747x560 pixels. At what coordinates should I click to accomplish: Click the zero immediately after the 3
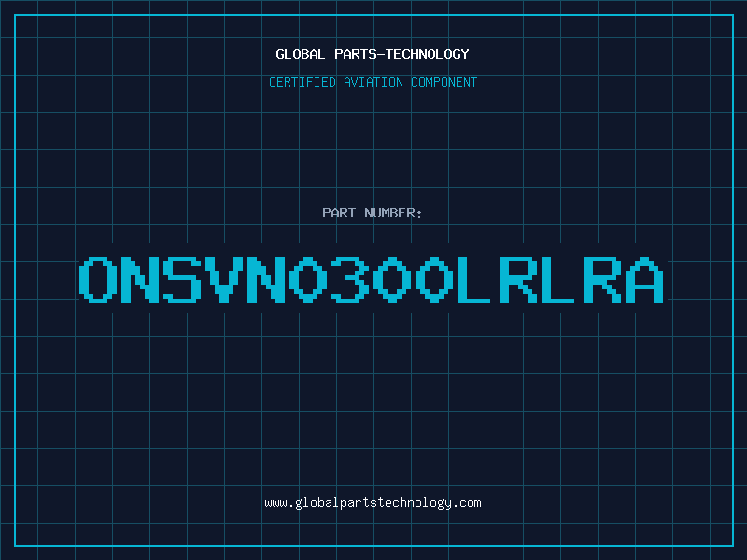(392, 280)
